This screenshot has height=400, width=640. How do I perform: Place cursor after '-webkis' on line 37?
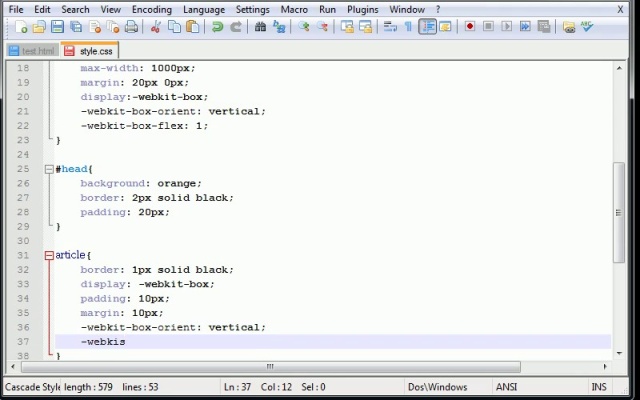coord(126,342)
